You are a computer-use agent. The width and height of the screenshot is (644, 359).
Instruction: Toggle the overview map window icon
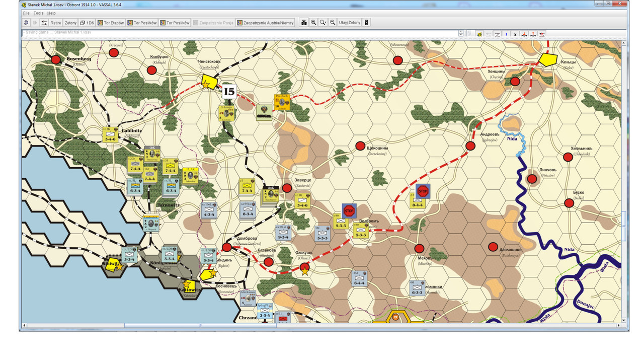[366, 23]
